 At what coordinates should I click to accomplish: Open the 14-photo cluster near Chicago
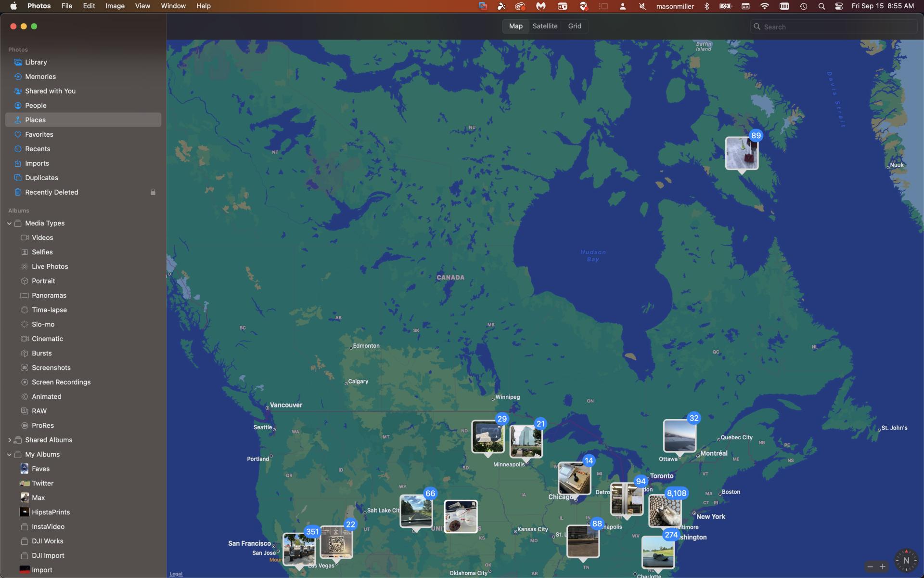click(575, 478)
